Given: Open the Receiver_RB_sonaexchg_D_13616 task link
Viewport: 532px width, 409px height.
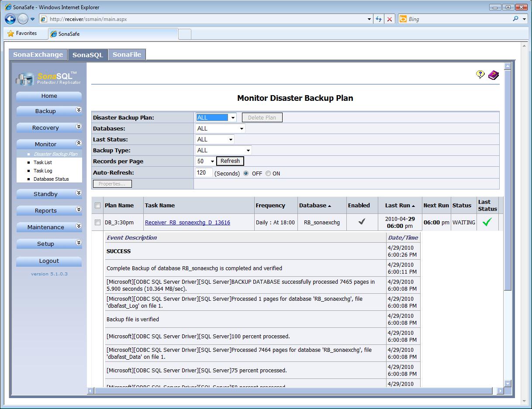Looking at the screenshot, I should 187,223.
